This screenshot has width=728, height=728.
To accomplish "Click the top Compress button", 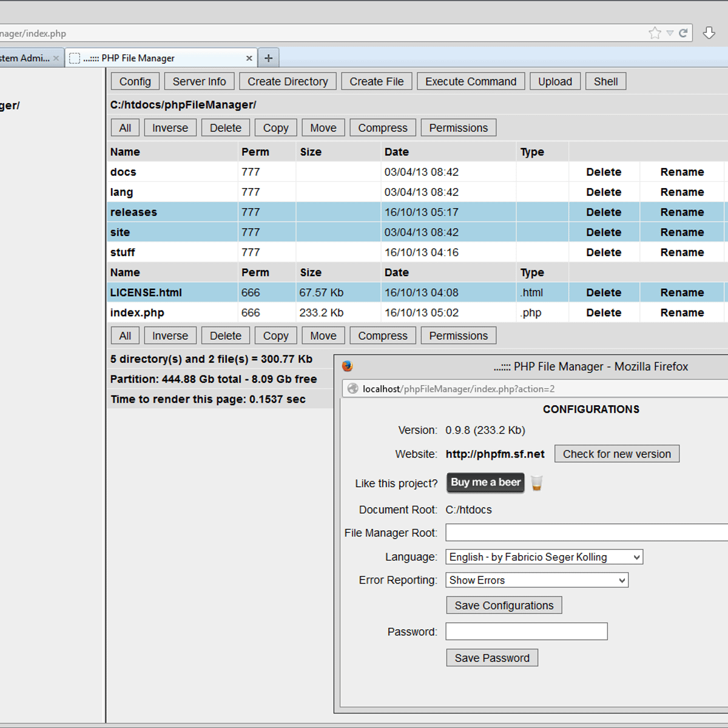I will coord(383,128).
